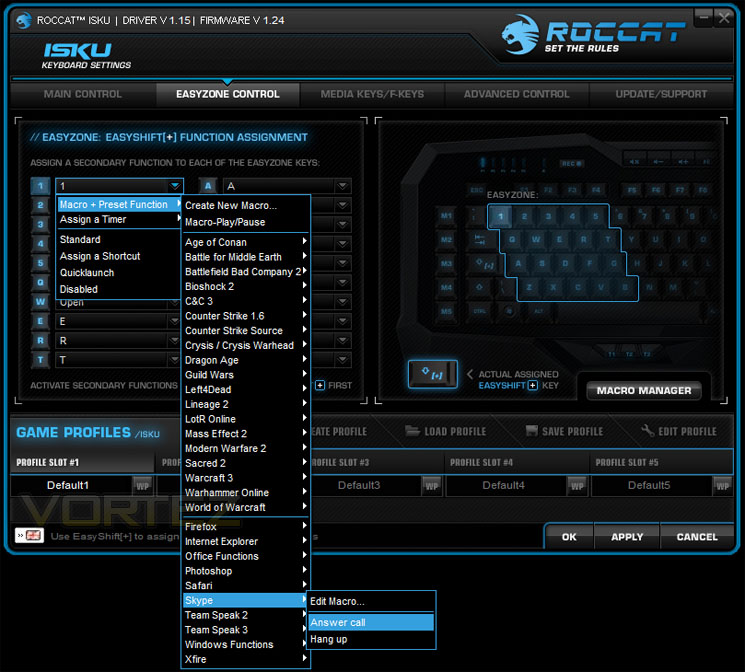Select the highlighted 1 key on keyboard image
Image resolution: width=745 pixels, height=672 pixels.
click(500, 216)
